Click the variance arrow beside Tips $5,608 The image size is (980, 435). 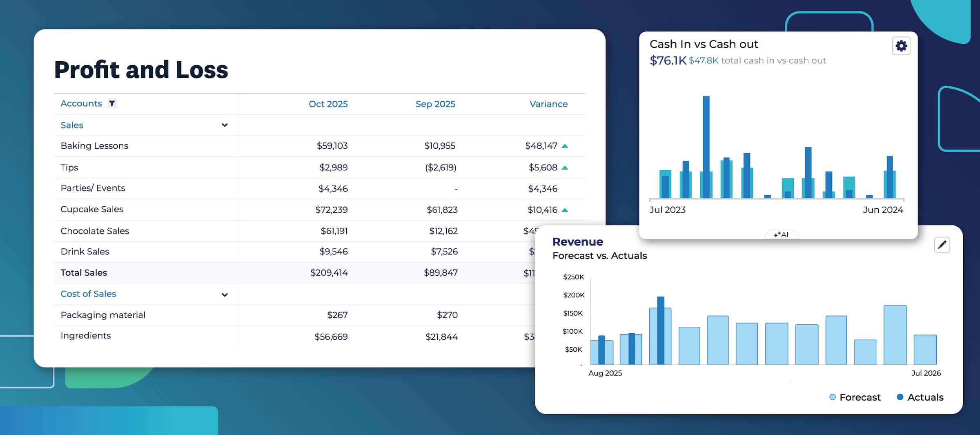coord(565,167)
